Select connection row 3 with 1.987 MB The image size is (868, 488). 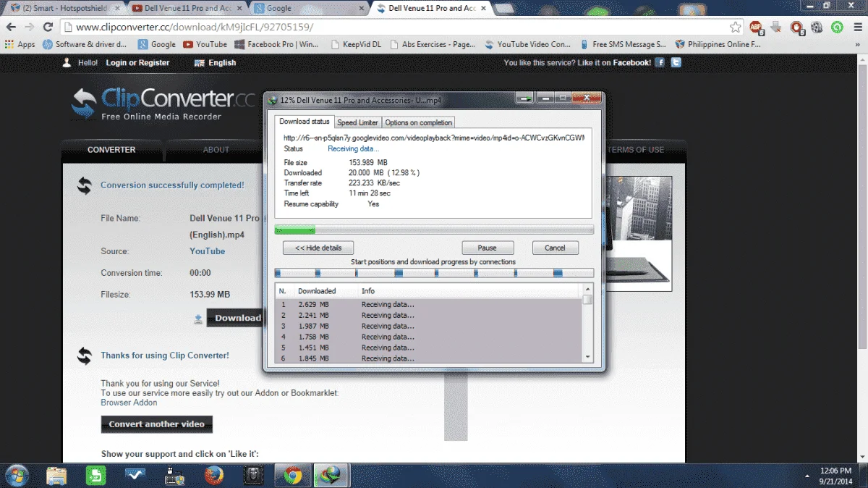pyautogui.click(x=430, y=327)
